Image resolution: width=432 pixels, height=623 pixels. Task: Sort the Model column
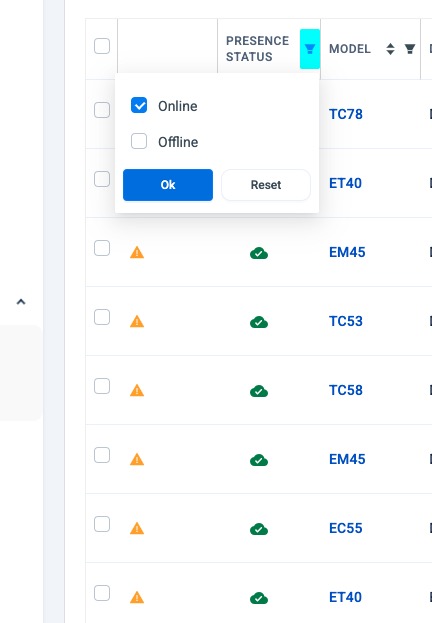pyautogui.click(x=390, y=49)
